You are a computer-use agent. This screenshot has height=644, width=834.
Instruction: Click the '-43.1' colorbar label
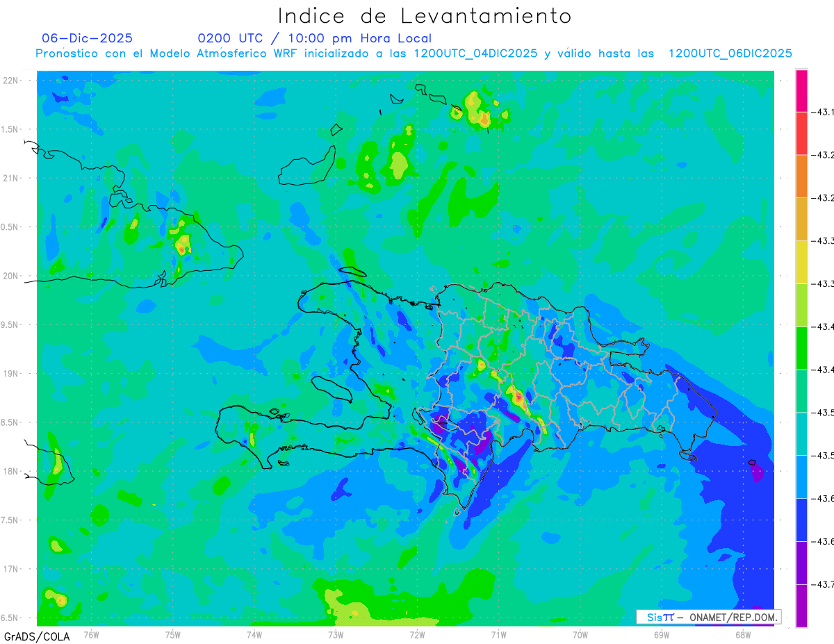824,112
